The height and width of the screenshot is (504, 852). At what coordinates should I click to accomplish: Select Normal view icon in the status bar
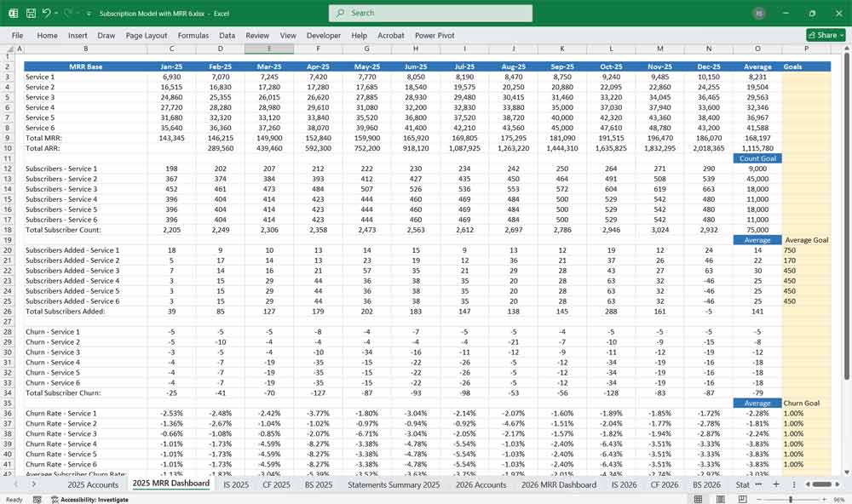698,498
